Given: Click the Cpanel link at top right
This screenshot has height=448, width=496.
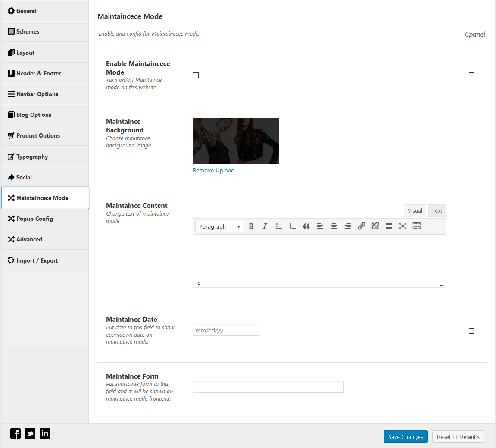Looking at the screenshot, I should click(x=475, y=34).
